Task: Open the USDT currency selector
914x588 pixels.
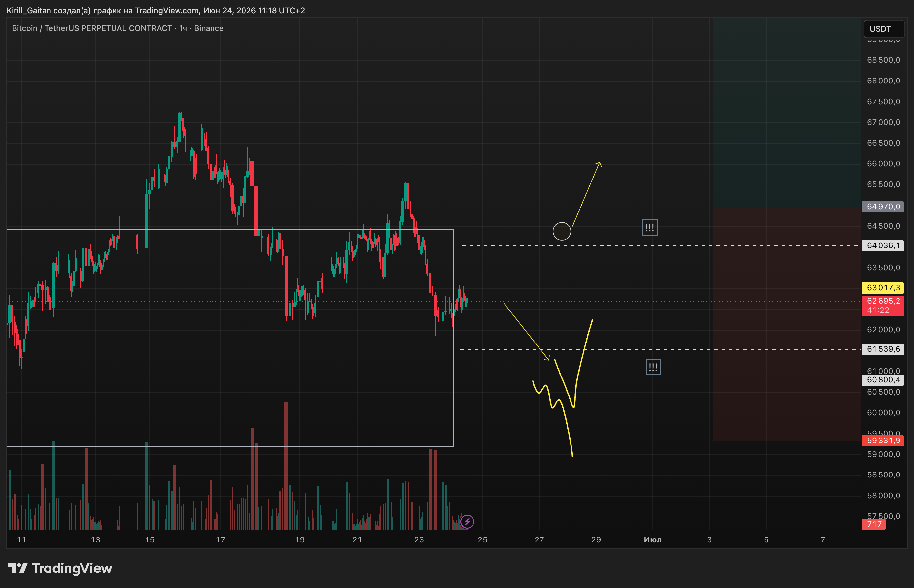Action: [x=883, y=29]
